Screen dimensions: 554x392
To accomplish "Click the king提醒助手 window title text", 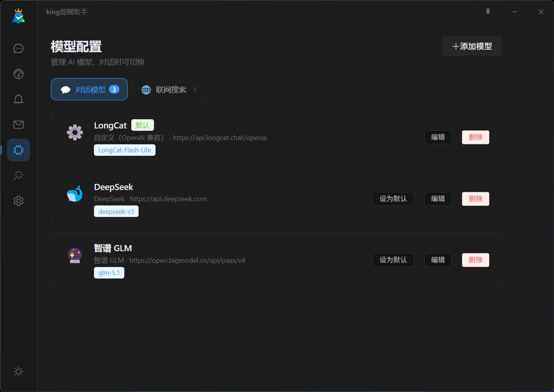I will pyautogui.click(x=67, y=12).
